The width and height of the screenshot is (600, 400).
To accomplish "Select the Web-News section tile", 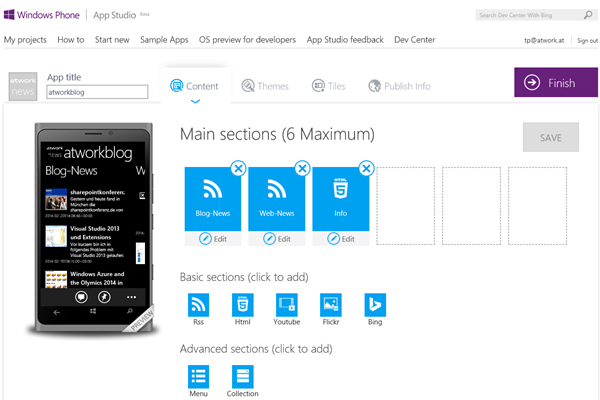I will (277, 199).
